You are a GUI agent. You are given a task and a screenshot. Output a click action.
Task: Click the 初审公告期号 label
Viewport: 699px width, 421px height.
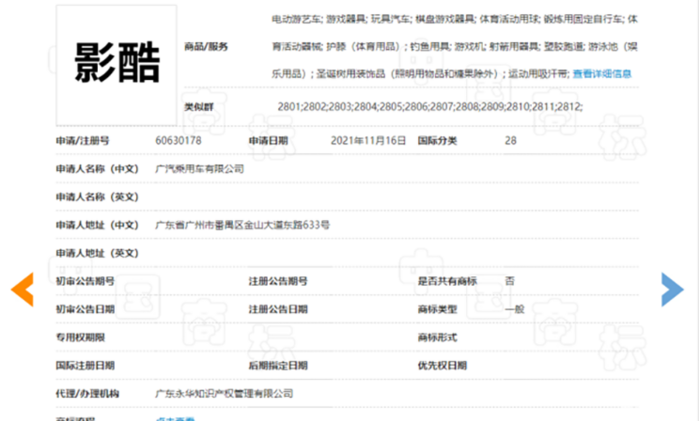(85, 281)
